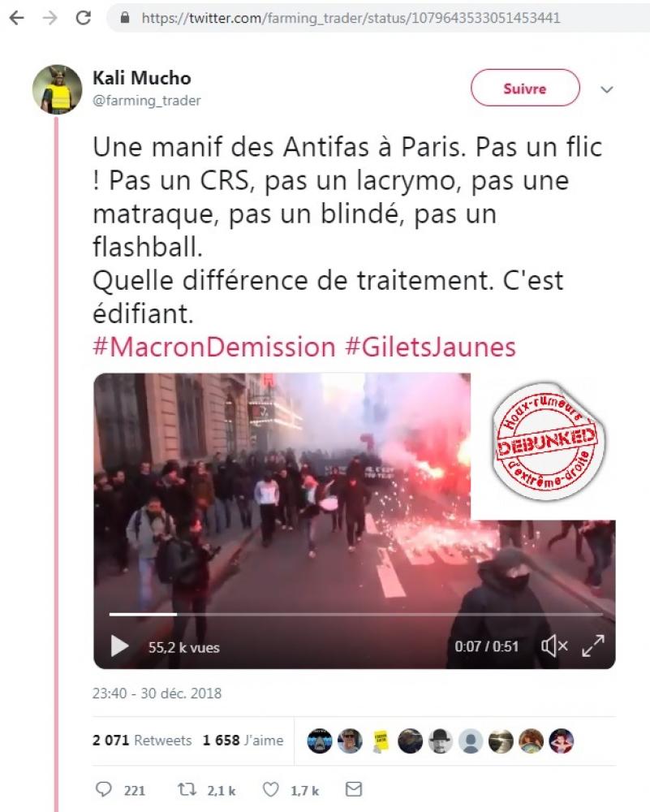Open Kali Mucho profile avatar

click(x=58, y=89)
